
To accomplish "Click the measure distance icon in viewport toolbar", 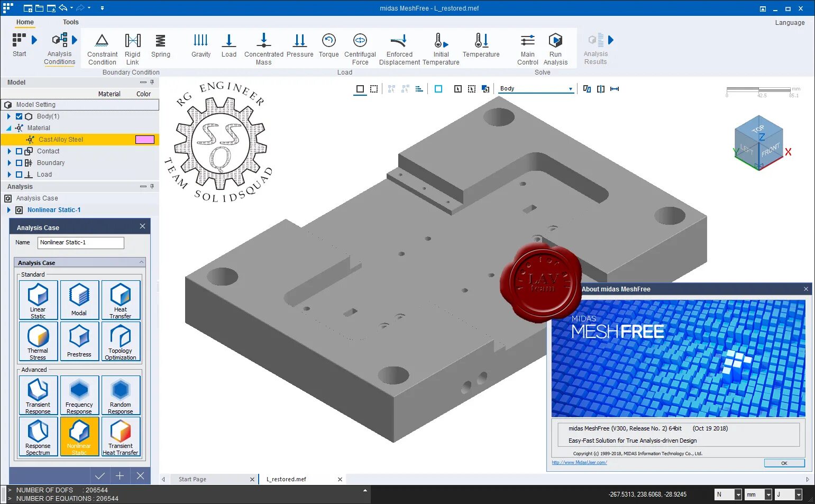I will [x=615, y=89].
